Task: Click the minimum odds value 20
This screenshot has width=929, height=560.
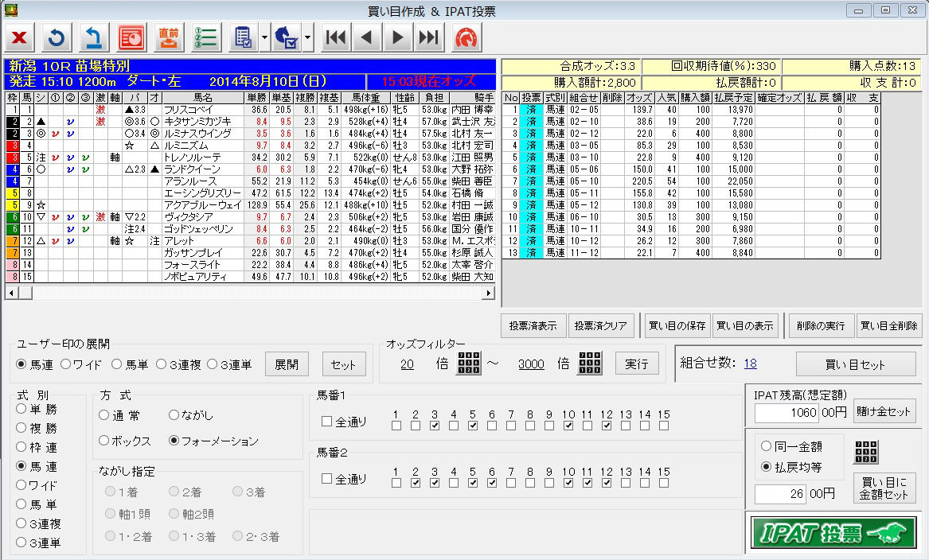Action: (407, 364)
